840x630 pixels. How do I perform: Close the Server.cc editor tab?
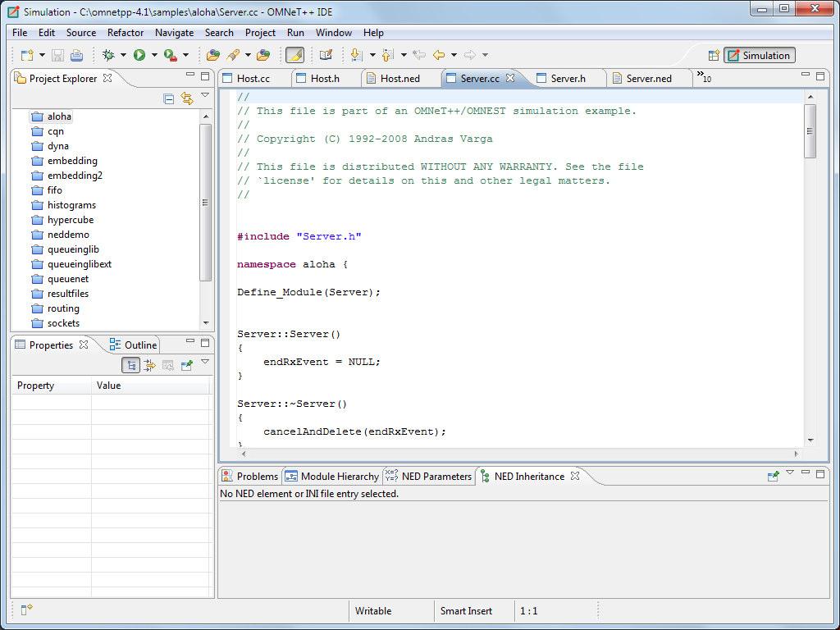(x=510, y=78)
